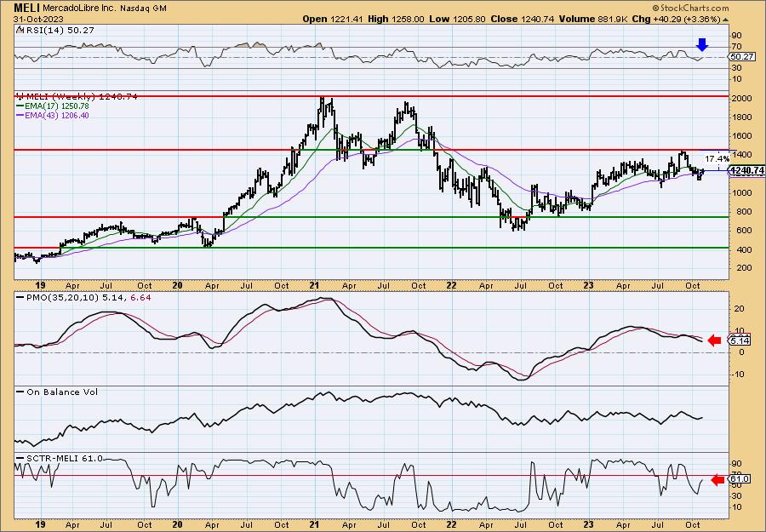766x532 pixels.
Task: Click the 1600 price axis label
Action: tap(741, 136)
